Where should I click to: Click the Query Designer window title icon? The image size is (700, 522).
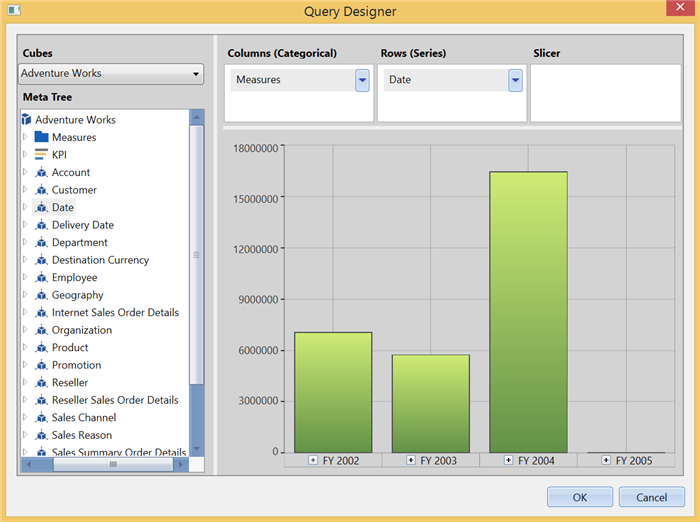pyautogui.click(x=14, y=10)
